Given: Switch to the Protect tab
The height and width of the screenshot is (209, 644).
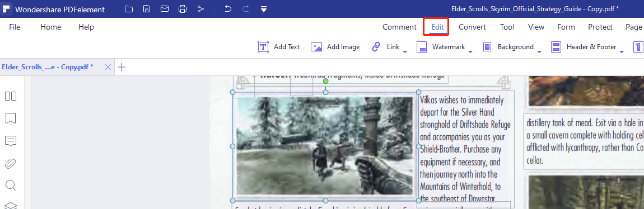Looking at the screenshot, I should point(600,27).
